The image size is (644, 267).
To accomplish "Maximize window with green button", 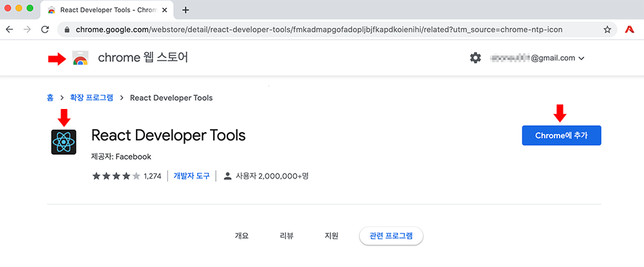I will 30,8.
